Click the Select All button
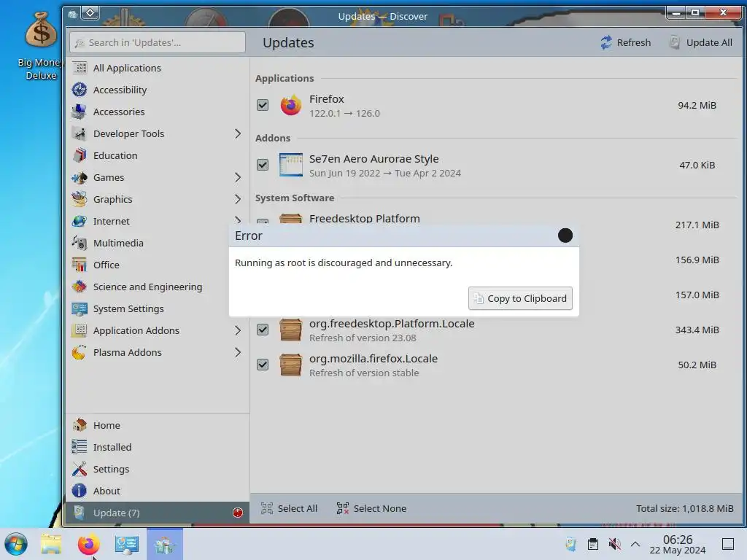This screenshot has width=747, height=560. click(x=289, y=508)
